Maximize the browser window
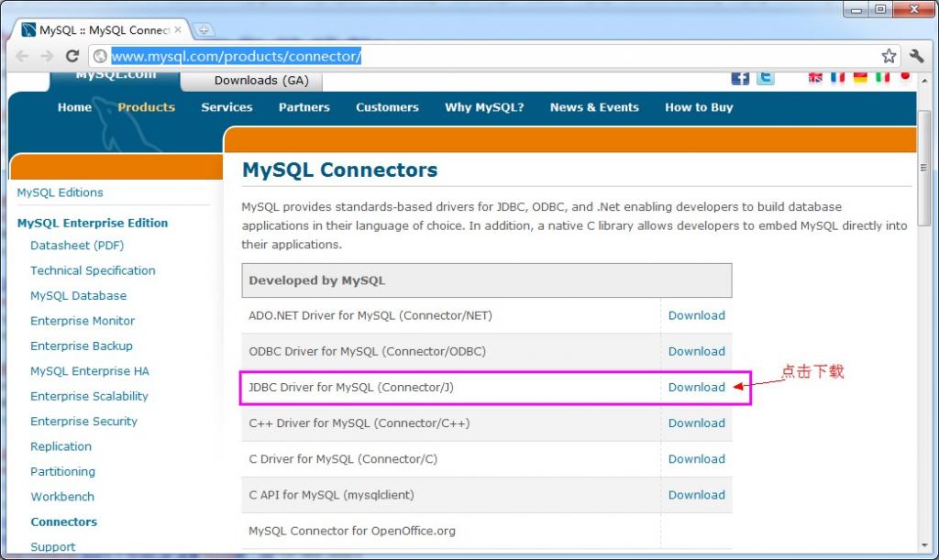 click(x=880, y=10)
